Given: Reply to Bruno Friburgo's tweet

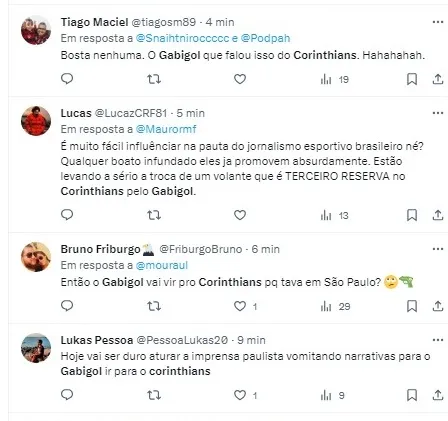Looking at the screenshot, I should click(67, 305).
